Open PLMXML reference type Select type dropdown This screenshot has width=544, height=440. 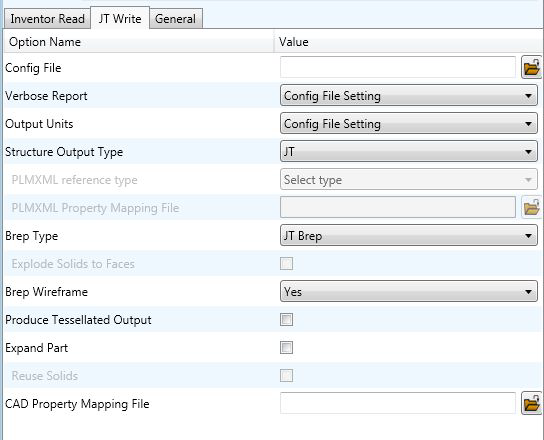click(x=409, y=179)
